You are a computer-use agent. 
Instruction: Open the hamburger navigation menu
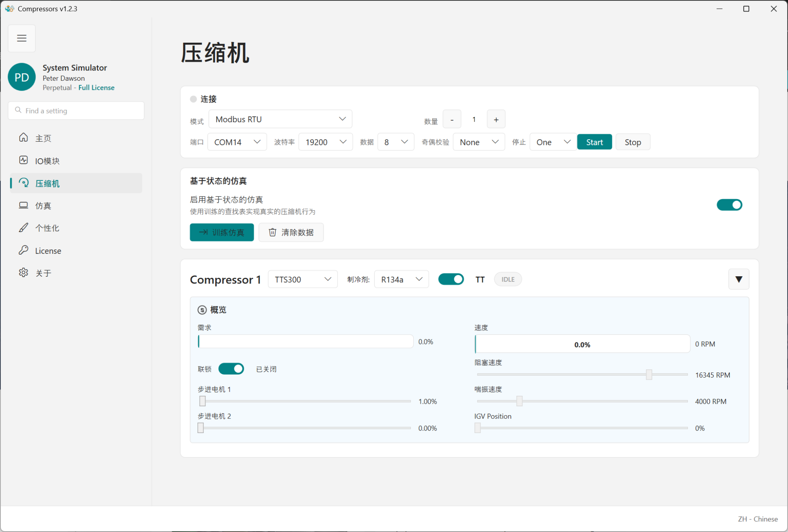tap(22, 38)
